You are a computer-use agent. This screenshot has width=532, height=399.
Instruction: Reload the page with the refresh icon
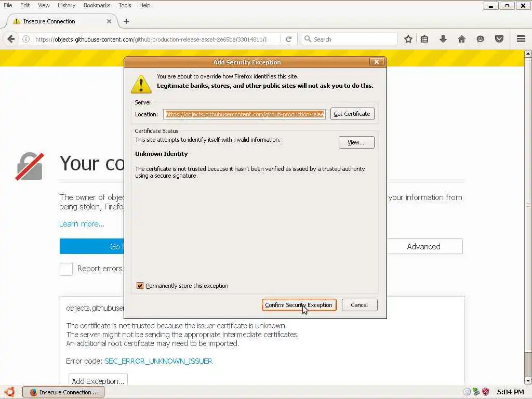pos(288,39)
